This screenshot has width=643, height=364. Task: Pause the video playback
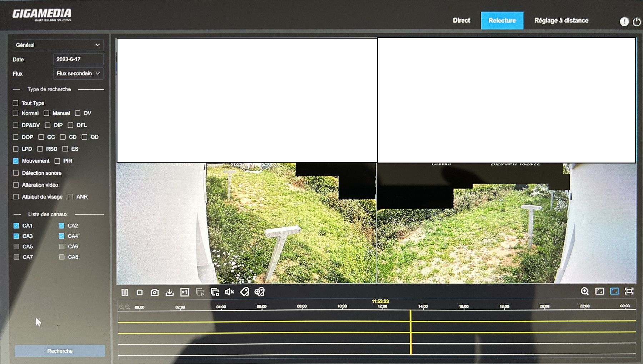[125, 292]
